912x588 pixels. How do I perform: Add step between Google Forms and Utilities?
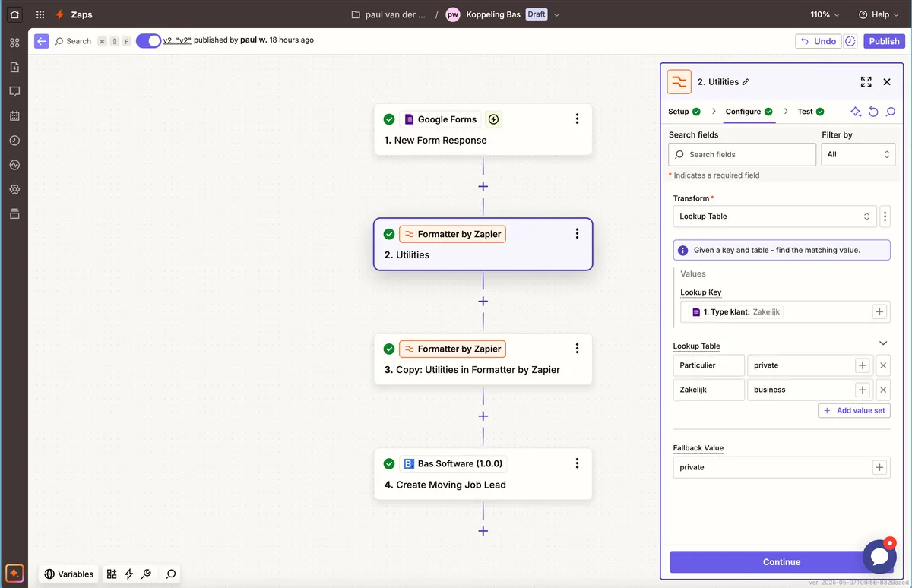(483, 186)
